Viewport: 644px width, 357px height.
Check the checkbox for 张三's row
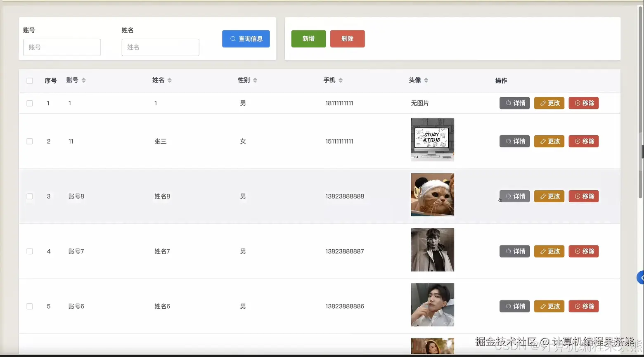(29, 141)
